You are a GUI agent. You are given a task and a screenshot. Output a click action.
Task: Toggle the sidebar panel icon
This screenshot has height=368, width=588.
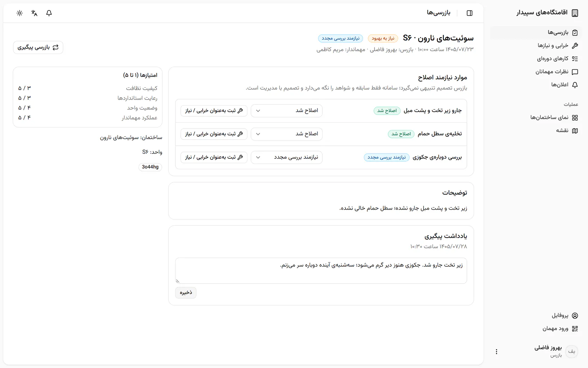coord(470,13)
